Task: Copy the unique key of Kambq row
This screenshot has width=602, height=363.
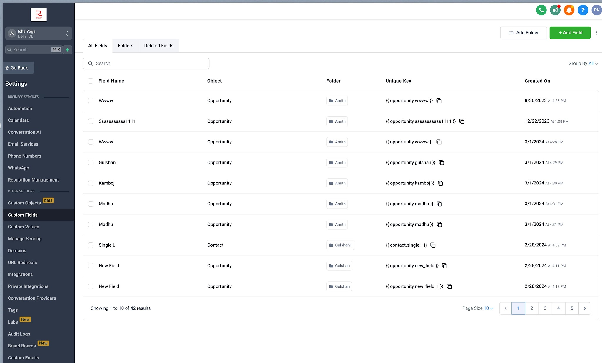Action: tap(440, 183)
